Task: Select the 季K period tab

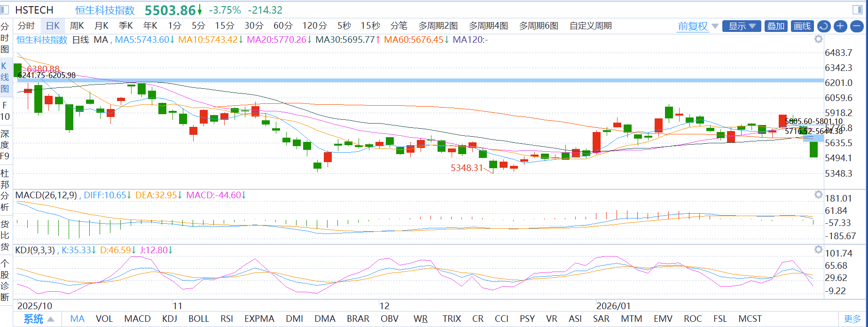Action: tap(125, 26)
